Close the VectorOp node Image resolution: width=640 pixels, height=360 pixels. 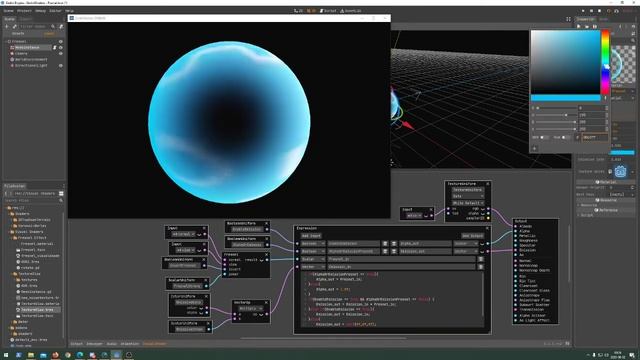(267, 302)
